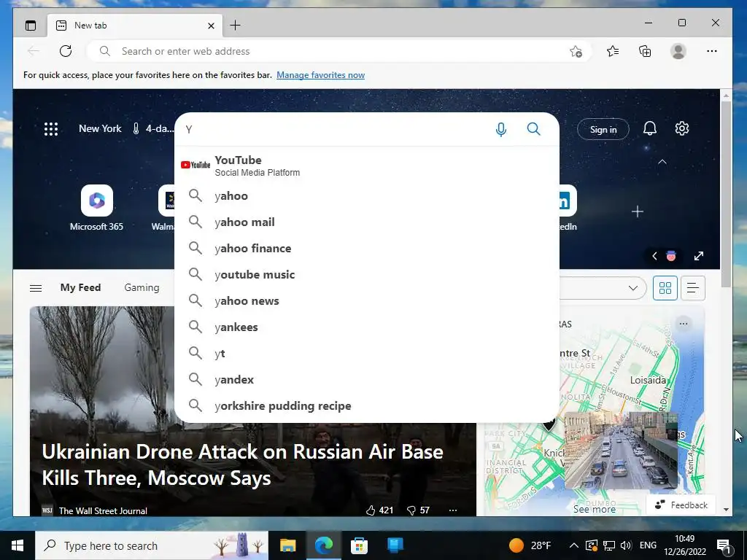Choose the yahoo news suggestion
This screenshot has width=747, height=560.
pyautogui.click(x=367, y=300)
